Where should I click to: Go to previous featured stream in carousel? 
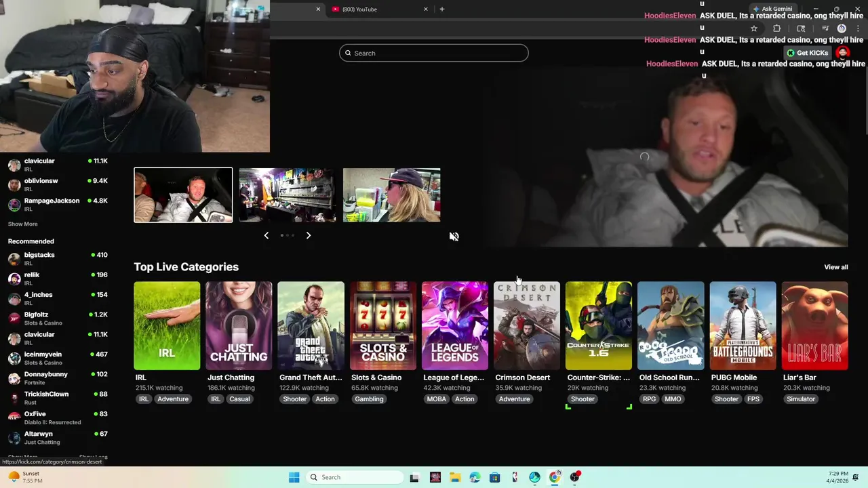tap(266, 235)
